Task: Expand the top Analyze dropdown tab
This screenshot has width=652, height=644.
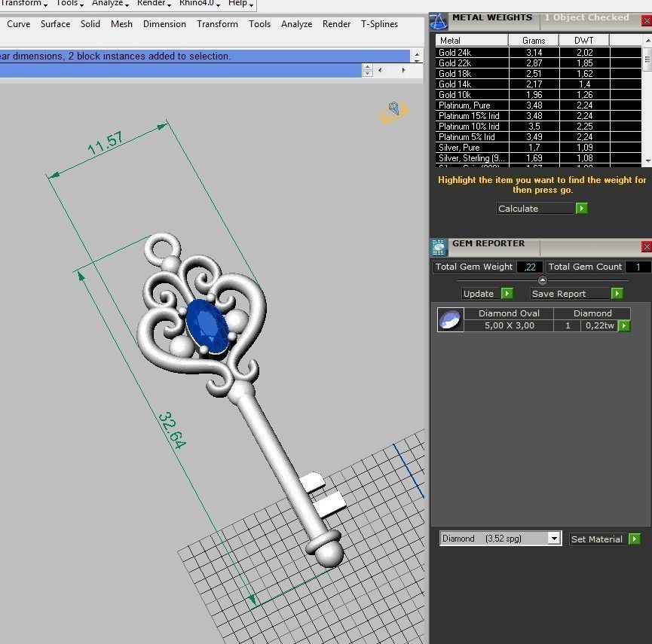Action: tap(110, 3)
